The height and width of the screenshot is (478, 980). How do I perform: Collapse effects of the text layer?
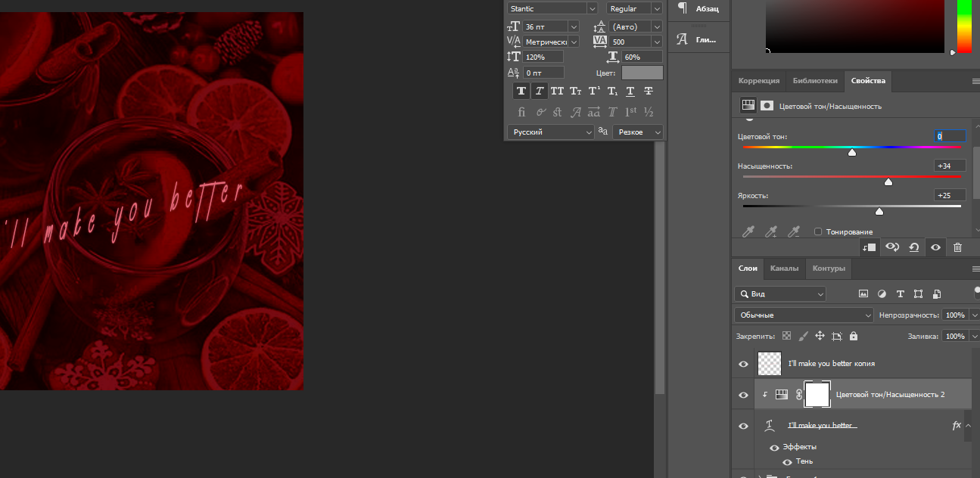point(968,426)
